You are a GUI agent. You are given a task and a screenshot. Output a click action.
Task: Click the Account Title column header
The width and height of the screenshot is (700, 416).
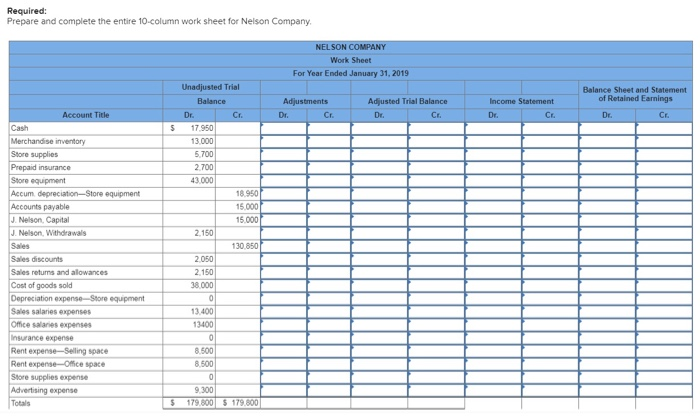pos(86,115)
